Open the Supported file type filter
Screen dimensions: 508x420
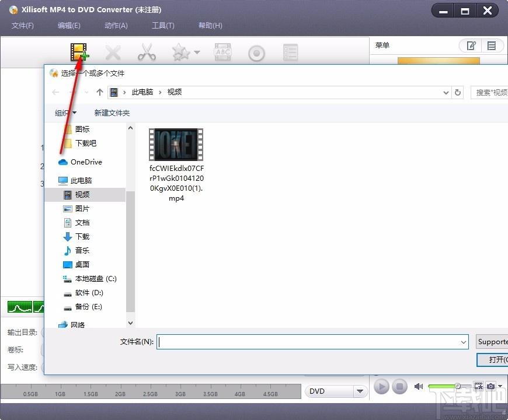pyautogui.click(x=492, y=342)
